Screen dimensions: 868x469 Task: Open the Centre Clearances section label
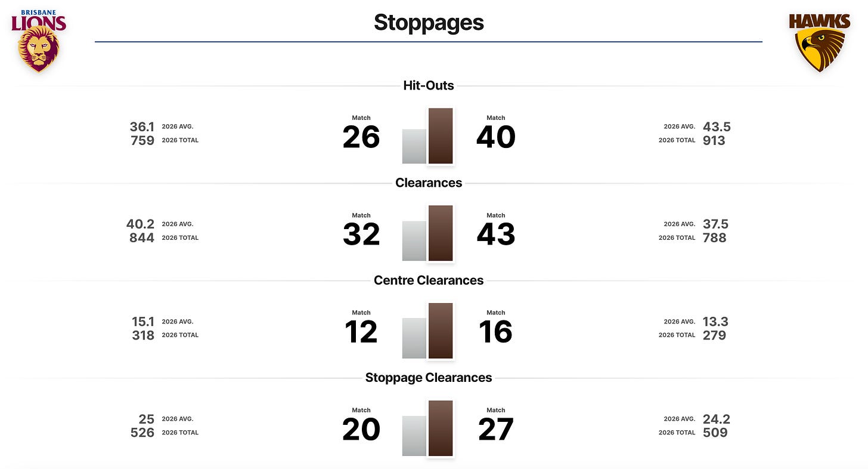point(429,280)
